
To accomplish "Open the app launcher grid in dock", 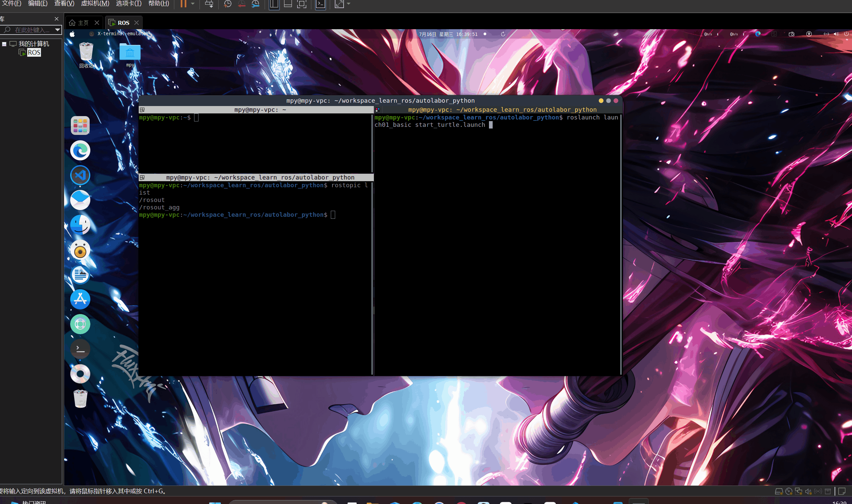I will (x=80, y=125).
